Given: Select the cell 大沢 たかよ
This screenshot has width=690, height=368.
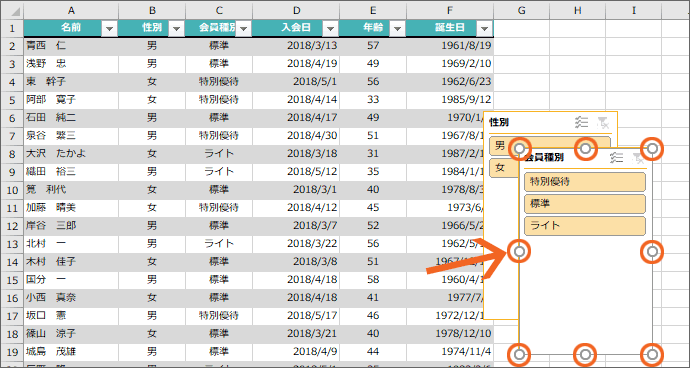Looking at the screenshot, I should (71, 154).
